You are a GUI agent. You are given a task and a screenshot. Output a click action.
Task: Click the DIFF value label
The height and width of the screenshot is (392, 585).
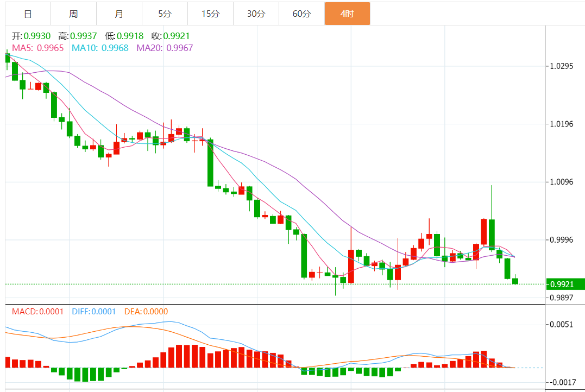pyautogui.click(x=94, y=312)
